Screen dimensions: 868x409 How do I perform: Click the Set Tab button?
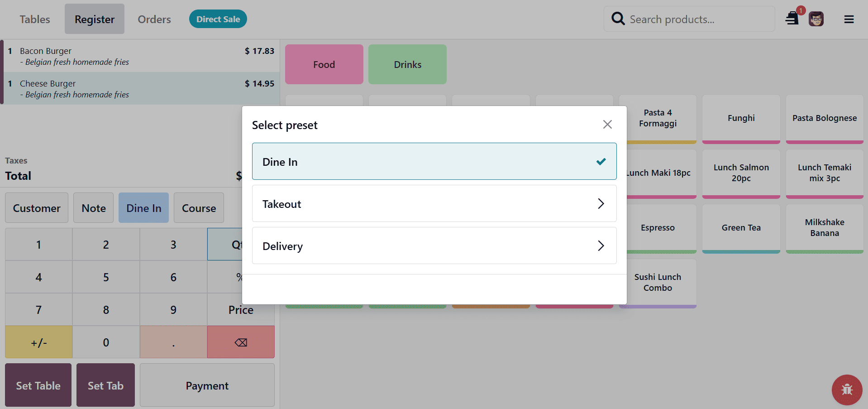[105, 385]
